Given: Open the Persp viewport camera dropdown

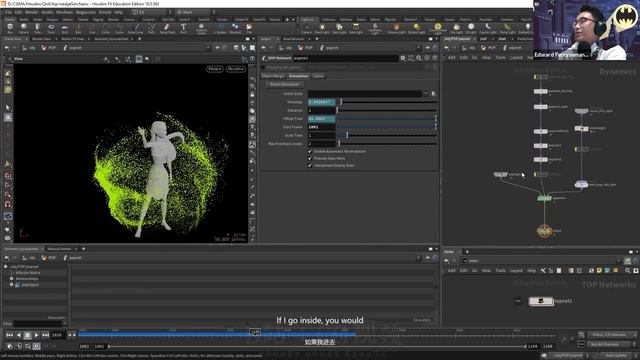Looking at the screenshot, I should tap(215, 69).
